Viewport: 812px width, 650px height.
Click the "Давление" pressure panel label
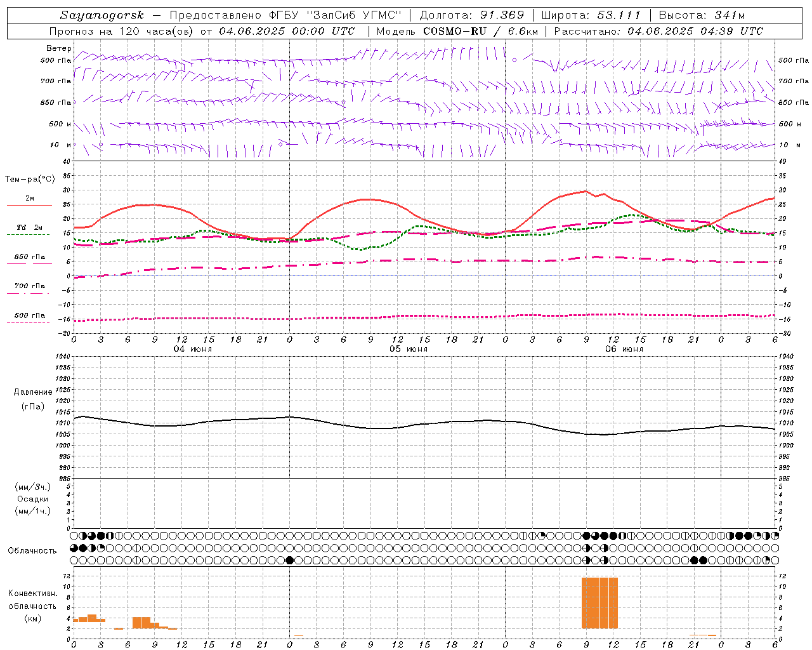coord(32,392)
